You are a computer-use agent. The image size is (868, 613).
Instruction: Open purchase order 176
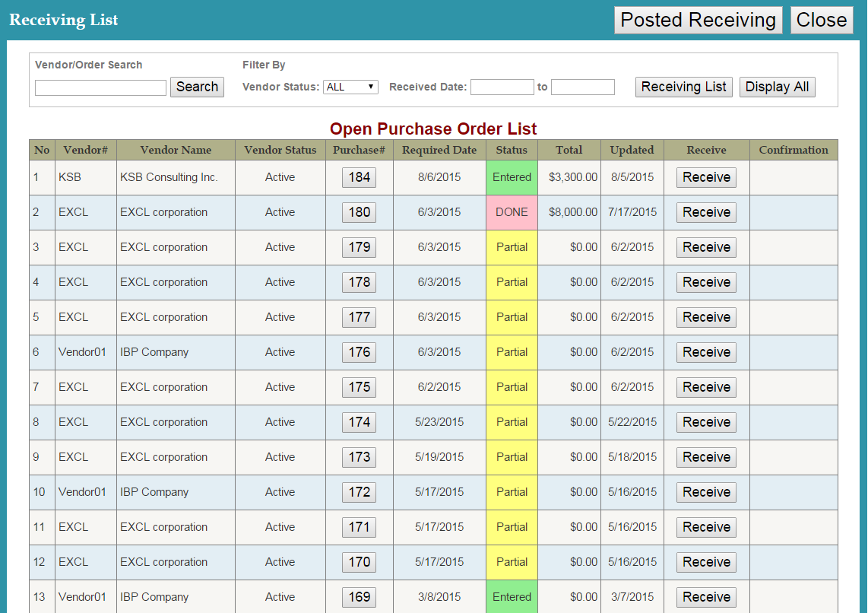(359, 352)
